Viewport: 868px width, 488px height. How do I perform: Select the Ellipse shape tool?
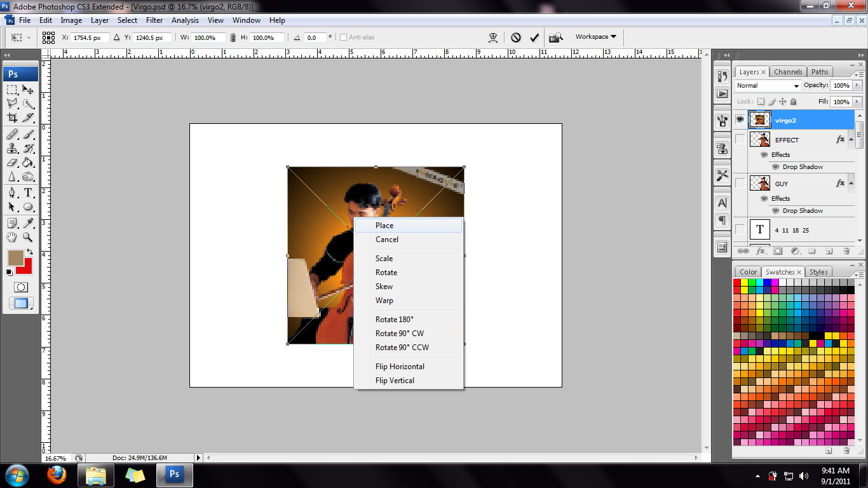click(x=29, y=207)
